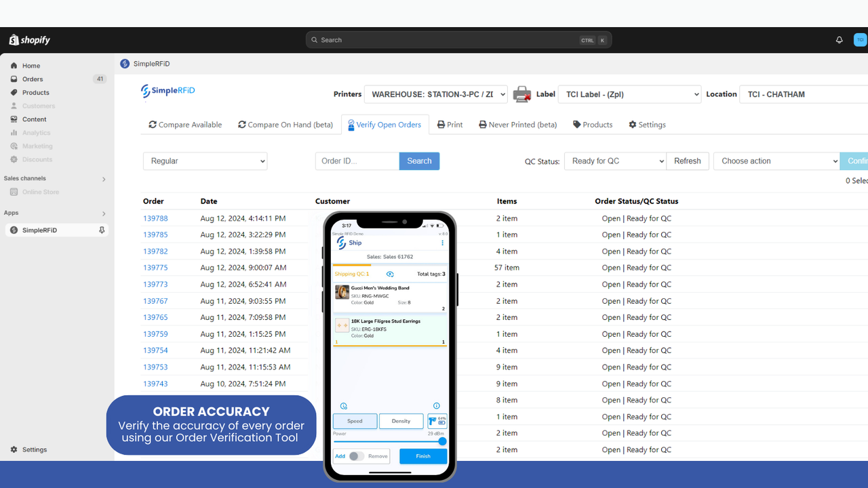Switch to the Products tab
868x488 pixels.
pyautogui.click(x=593, y=125)
